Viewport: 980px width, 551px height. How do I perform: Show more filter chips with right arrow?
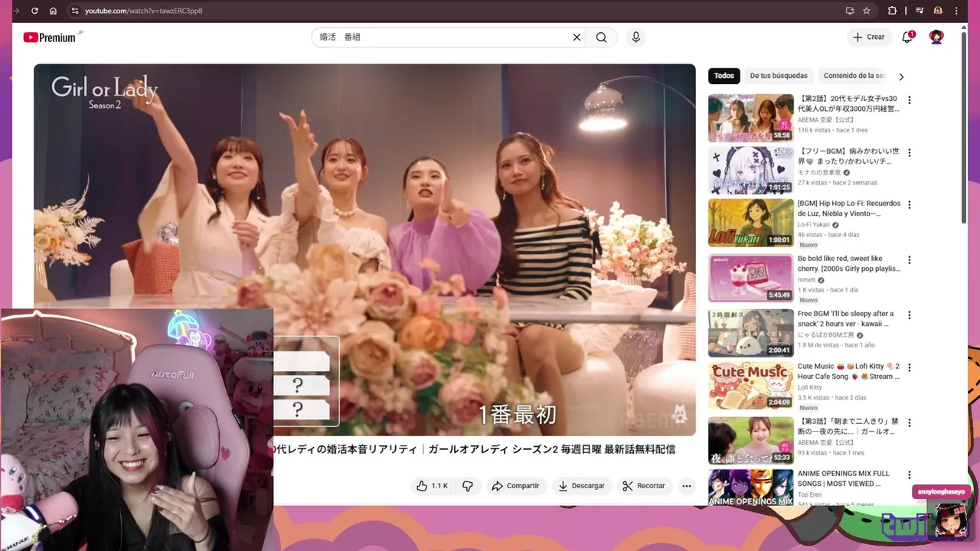click(x=901, y=77)
